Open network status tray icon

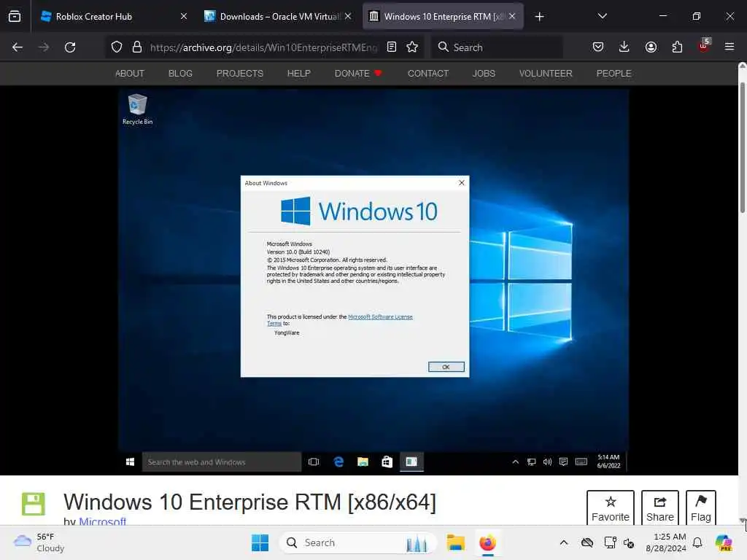[611, 542]
